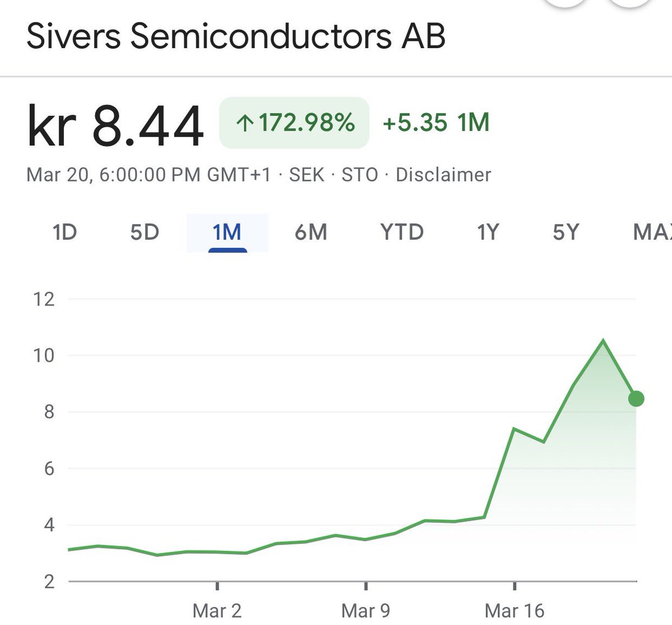Open the YTD chart view
Viewport: 672px width, 625px height.
(x=402, y=232)
